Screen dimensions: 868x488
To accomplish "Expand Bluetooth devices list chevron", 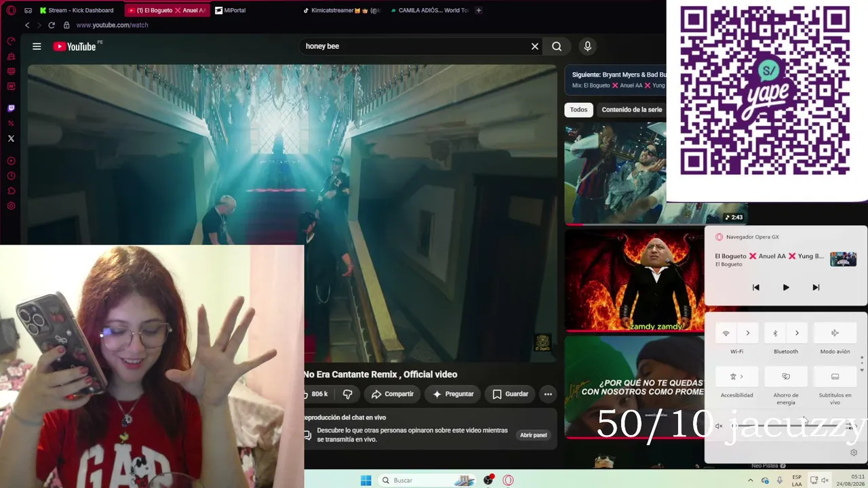I will tap(797, 333).
